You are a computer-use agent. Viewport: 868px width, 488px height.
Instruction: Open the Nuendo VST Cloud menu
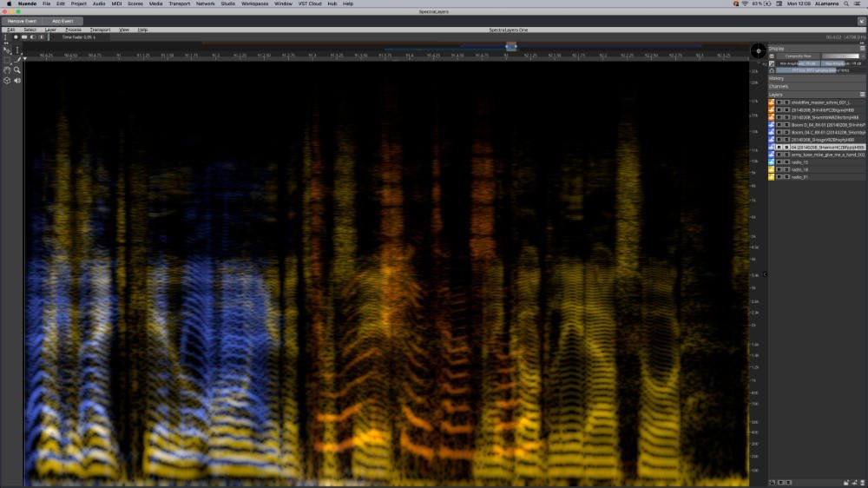(310, 3)
